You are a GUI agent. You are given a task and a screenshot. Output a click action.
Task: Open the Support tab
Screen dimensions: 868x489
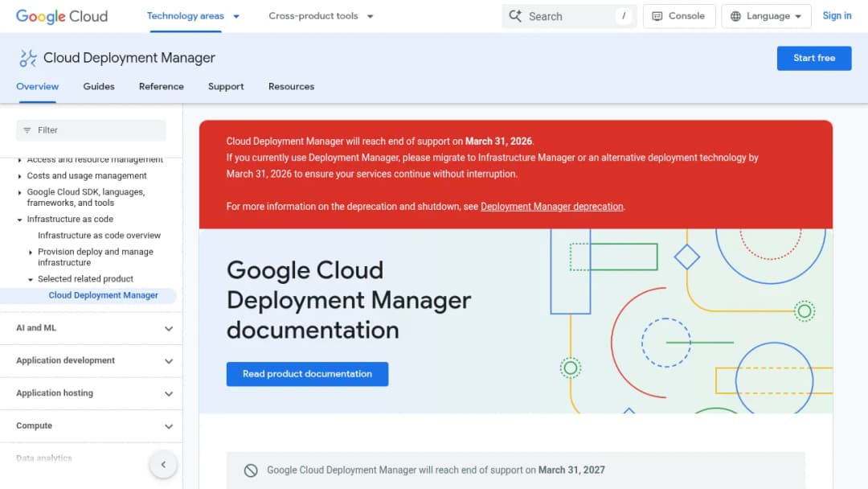coord(226,86)
